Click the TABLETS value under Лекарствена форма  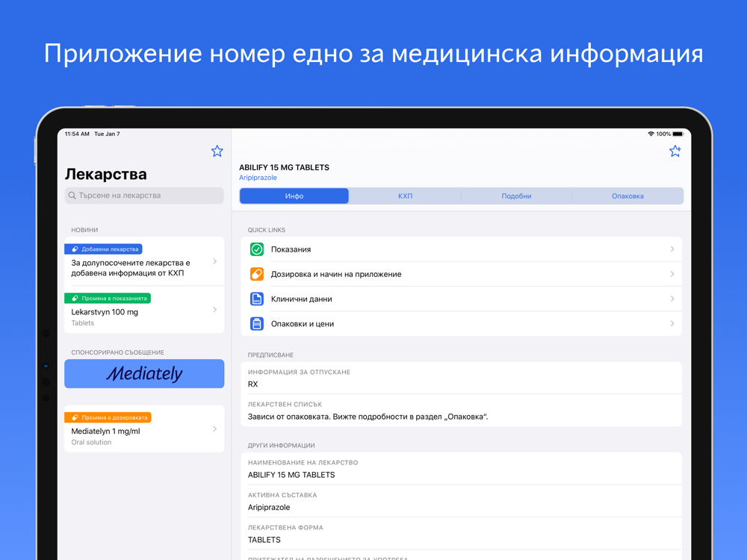[264, 540]
